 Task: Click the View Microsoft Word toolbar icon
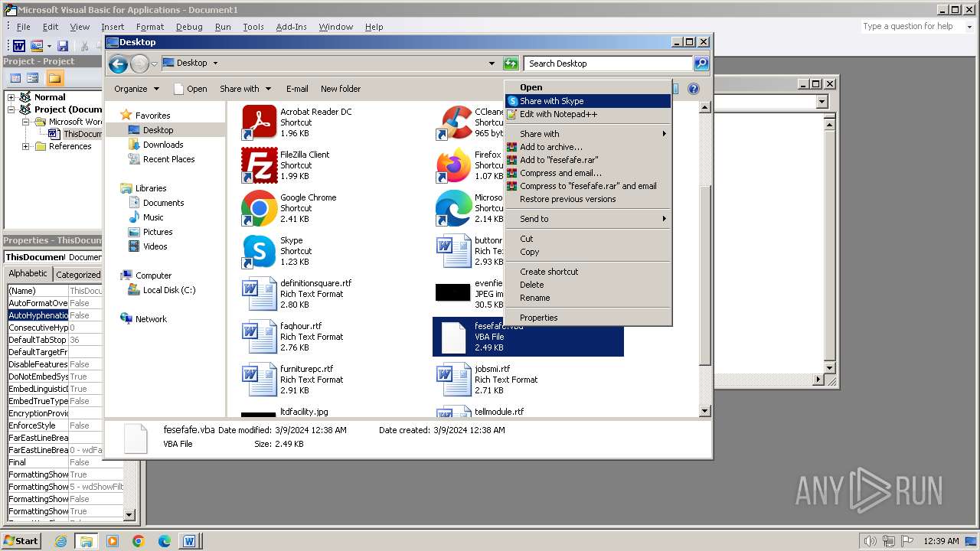19,46
